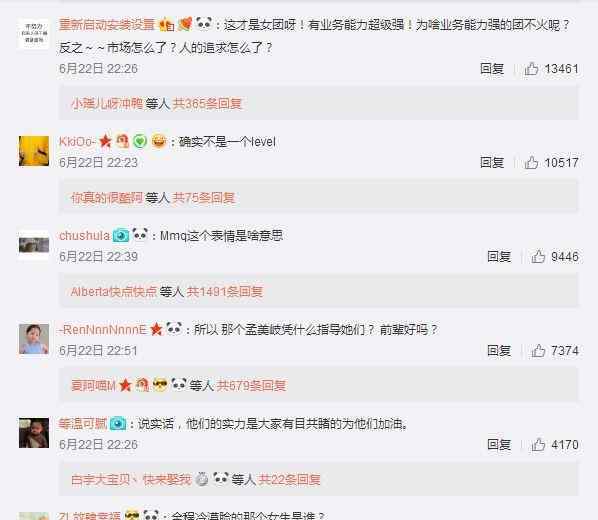
Task: Click green heart badge next to KkiOo-
Action: pos(140,142)
